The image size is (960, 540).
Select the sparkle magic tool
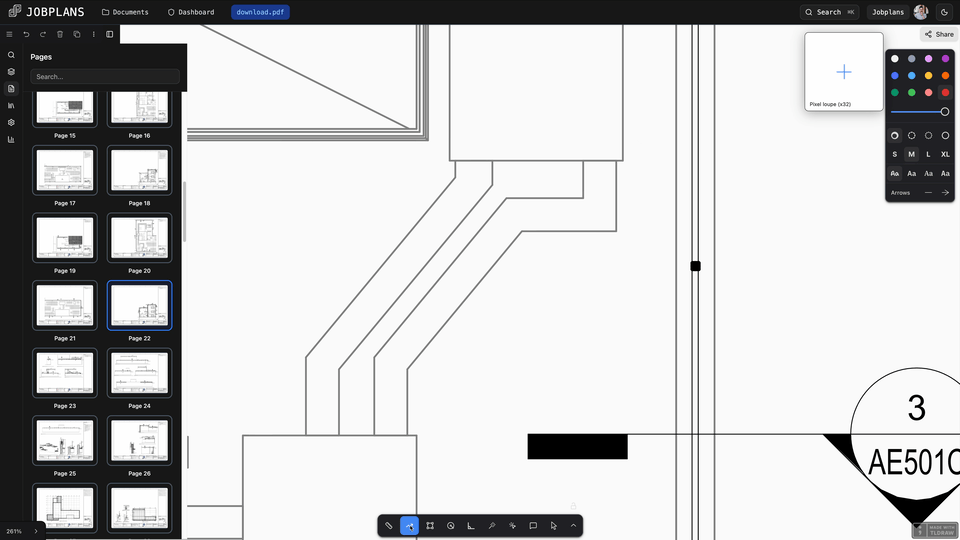pyautogui.click(x=512, y=525)
